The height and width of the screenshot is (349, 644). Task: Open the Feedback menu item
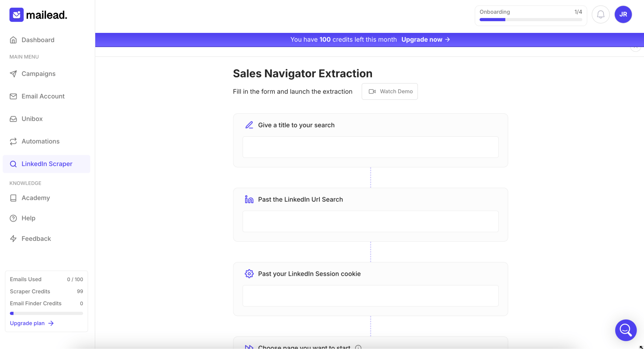coord(36,239)
